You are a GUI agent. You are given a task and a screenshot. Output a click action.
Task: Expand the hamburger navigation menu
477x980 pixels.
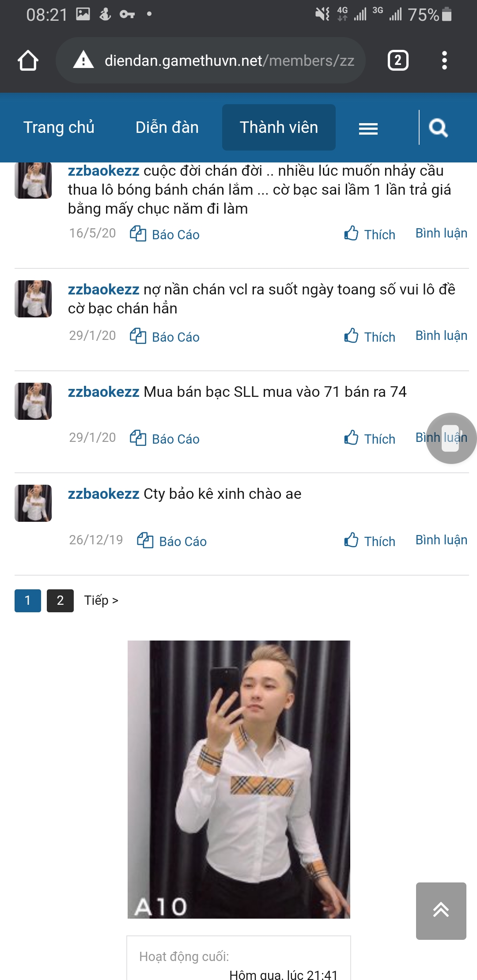click(x=368, y=128)
